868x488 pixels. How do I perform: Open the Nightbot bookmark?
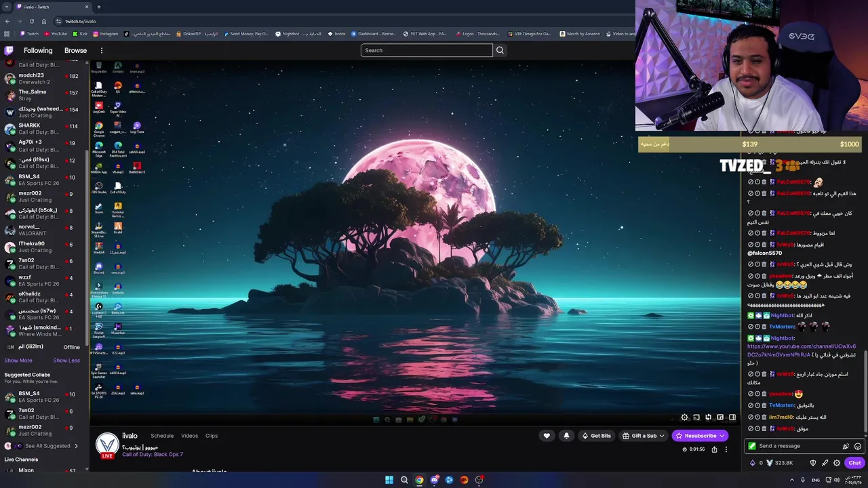pyautogui.click(x=298, y=34)
